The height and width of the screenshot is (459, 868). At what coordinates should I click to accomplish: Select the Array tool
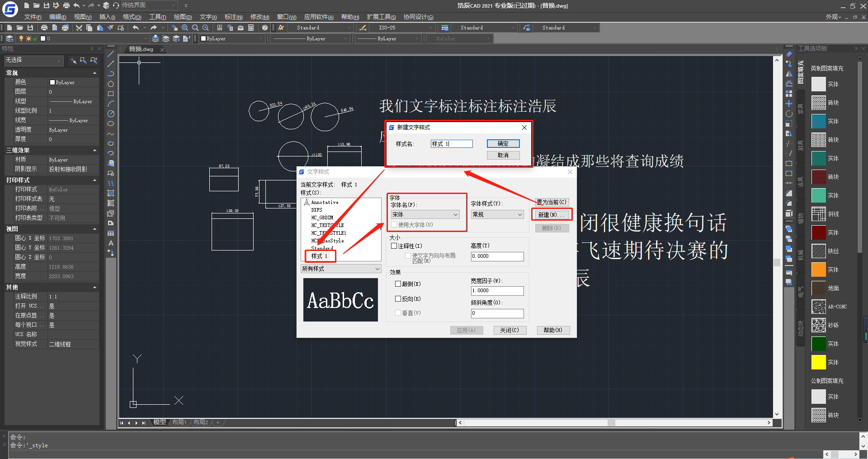[789, 94]
